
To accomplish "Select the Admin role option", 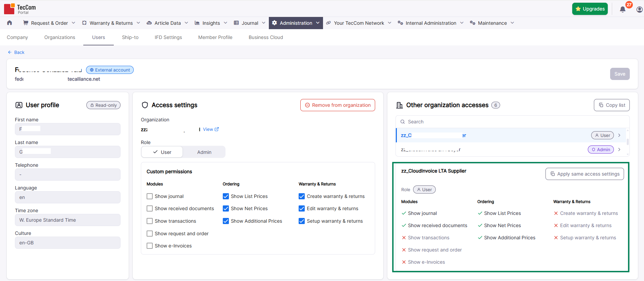I will click(x=204, y=152).
